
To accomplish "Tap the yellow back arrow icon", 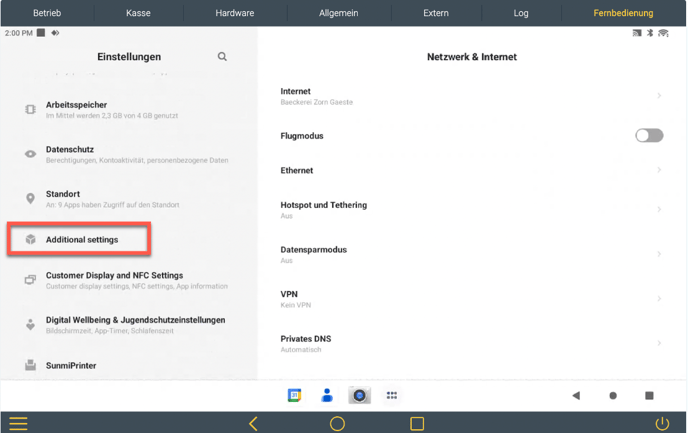I will point(253,424).
